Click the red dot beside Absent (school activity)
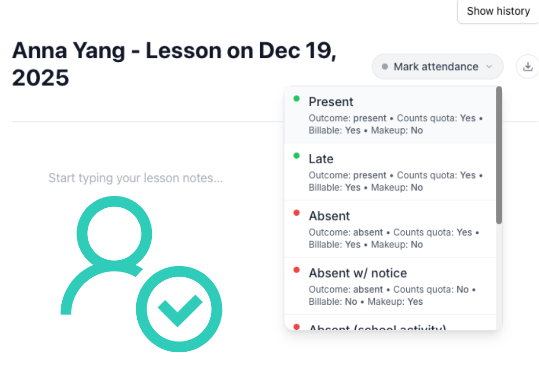539x392 pixels. [296, 326]
